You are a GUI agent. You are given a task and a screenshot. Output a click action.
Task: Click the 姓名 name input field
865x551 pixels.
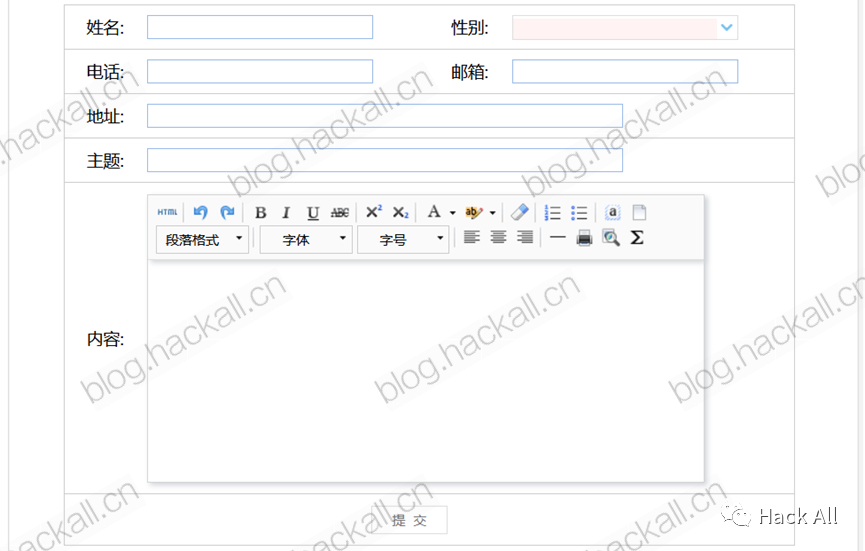(260, 27)
